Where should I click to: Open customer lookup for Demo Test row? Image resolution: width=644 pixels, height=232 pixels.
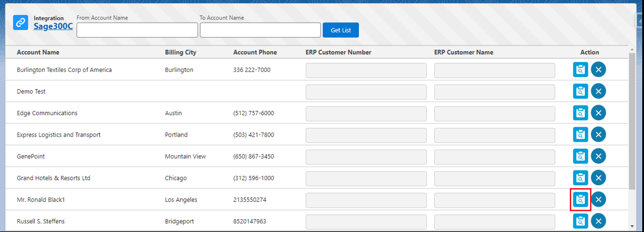tap(580, 91)
